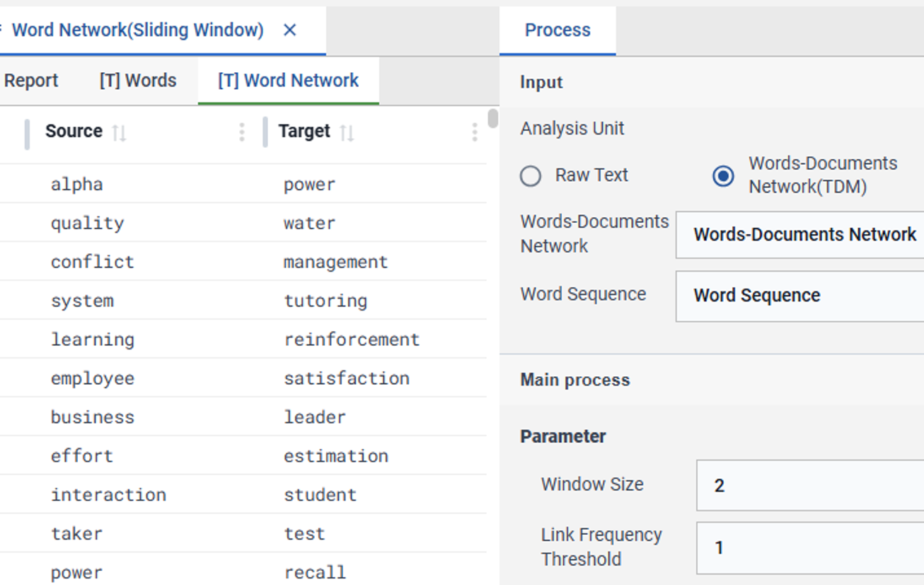Select the 'conflict' source cell
The image size is (924, 585).
pos(93,262)
